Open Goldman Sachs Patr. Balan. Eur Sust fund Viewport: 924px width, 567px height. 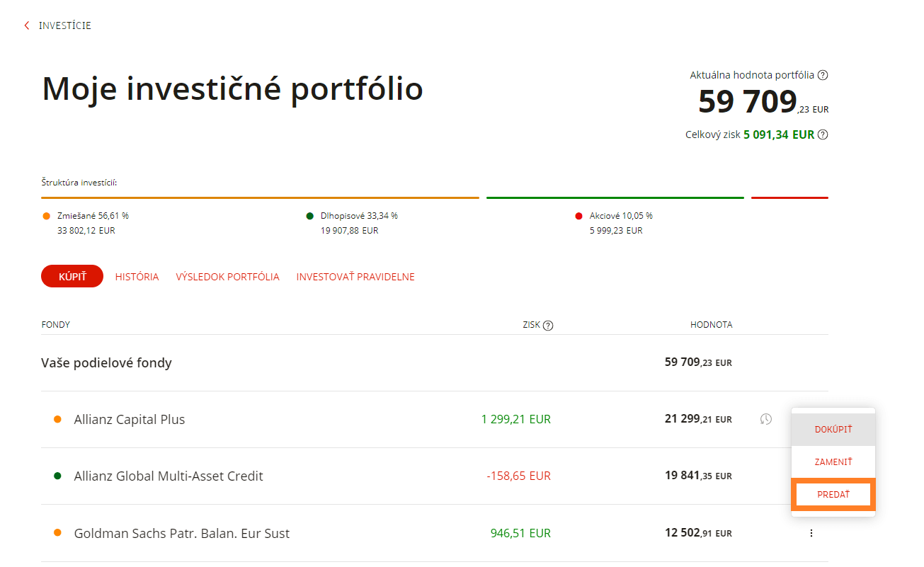[x=182, y=533]
